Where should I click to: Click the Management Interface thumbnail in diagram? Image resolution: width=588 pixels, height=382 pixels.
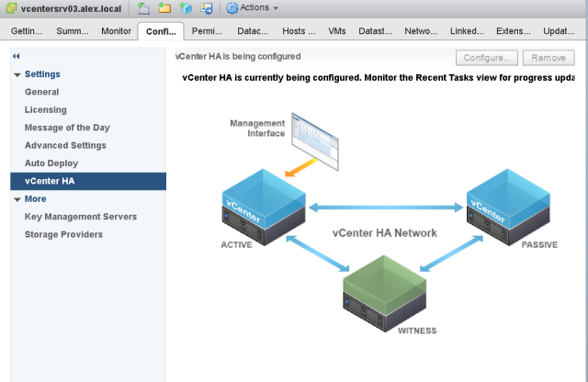point(315,141)
